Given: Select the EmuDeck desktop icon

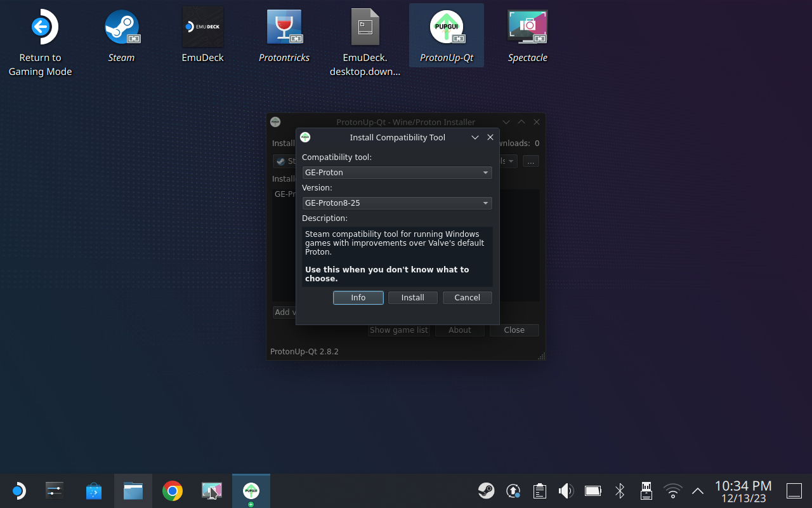Looking at the screenshot, I should tap(202, 36).
